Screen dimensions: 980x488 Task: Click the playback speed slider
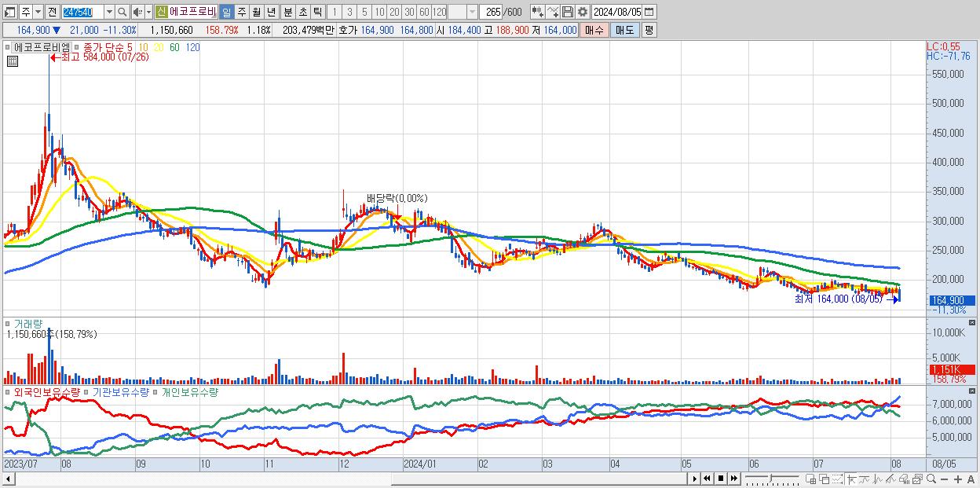coord(770,479)
